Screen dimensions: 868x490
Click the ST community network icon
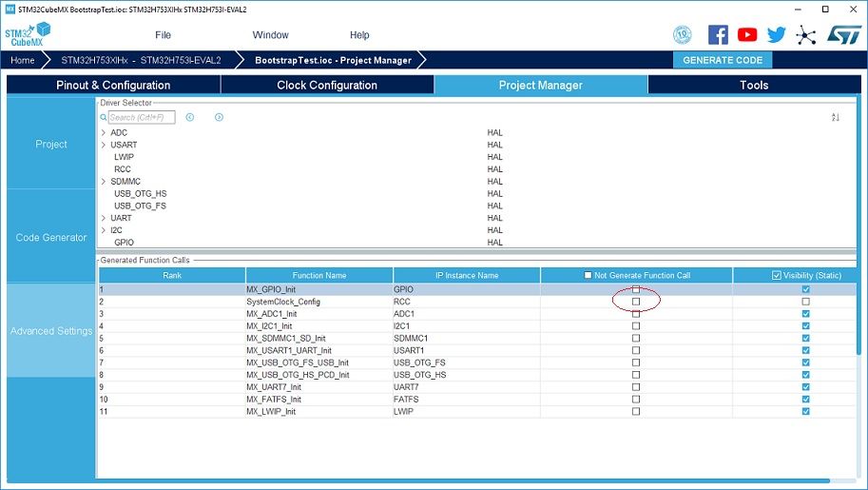[805, 35]
